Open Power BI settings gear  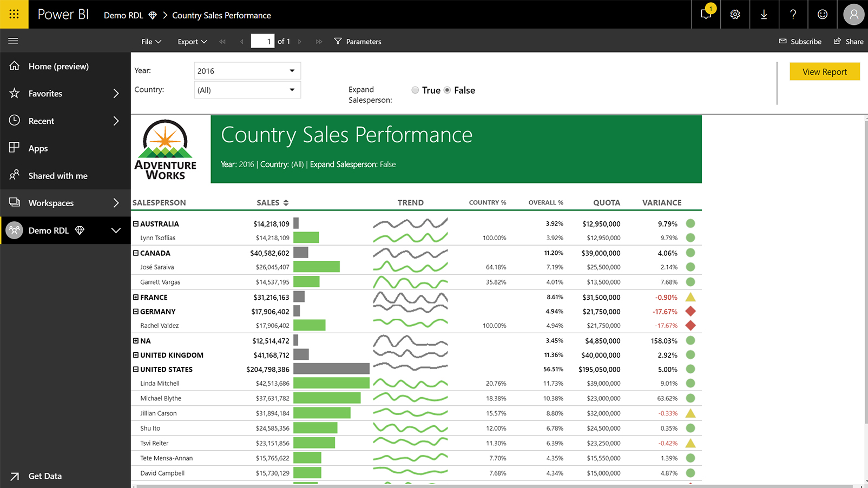734,15
